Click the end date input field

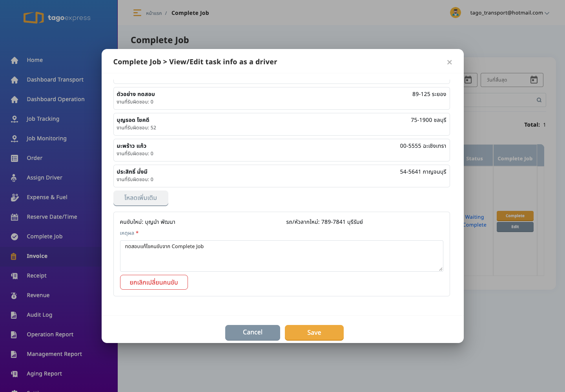512,80
